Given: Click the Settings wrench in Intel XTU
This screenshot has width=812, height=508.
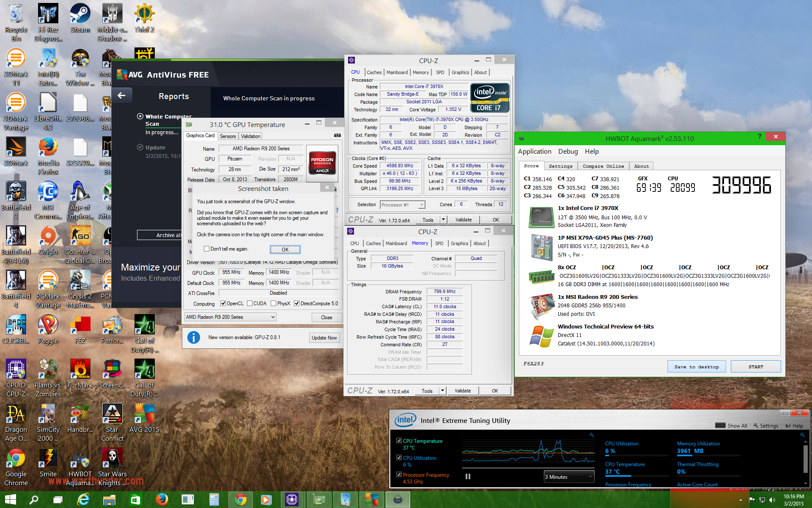Looking at the screenshot, I should [x=766, y=425].
